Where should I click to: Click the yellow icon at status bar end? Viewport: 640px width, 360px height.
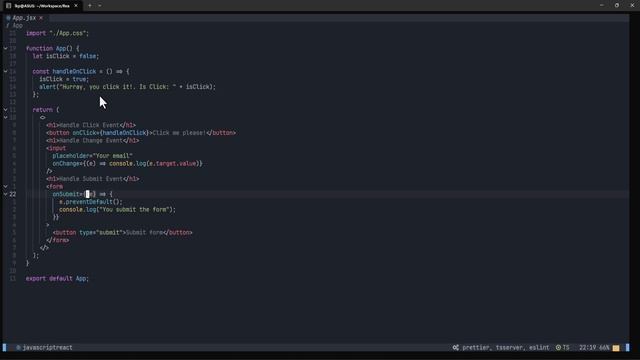pos(616,348)
